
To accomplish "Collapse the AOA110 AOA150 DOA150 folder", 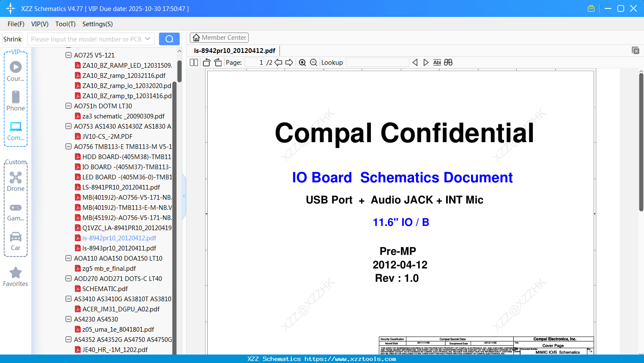I will click(x=69, y=258).
